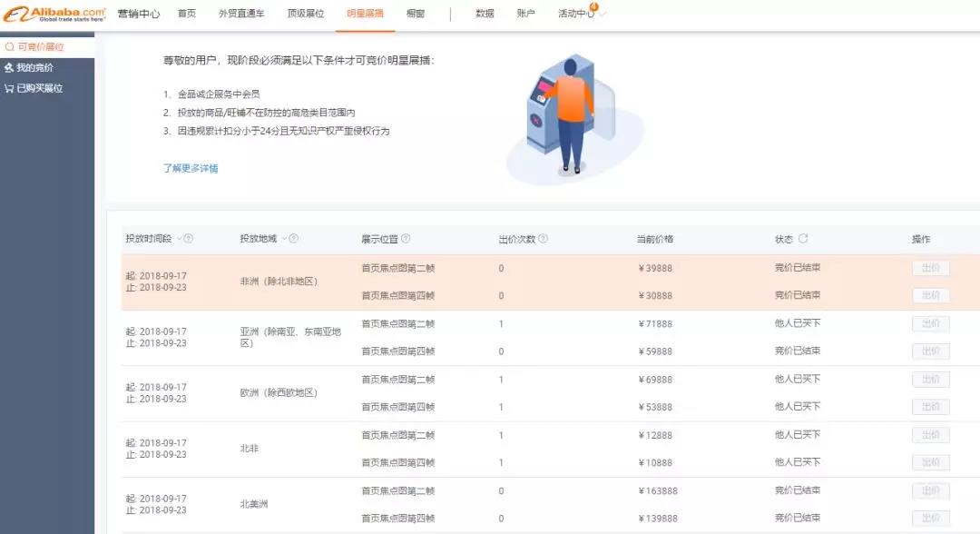Click help icon beside 投放时间段 header
The image size is (980, 534).
[x=189, y=239]
